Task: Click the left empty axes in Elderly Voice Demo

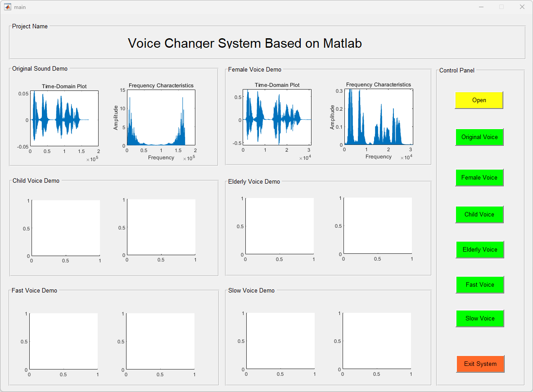Action: pyautogui.click(x=280, y=226)
